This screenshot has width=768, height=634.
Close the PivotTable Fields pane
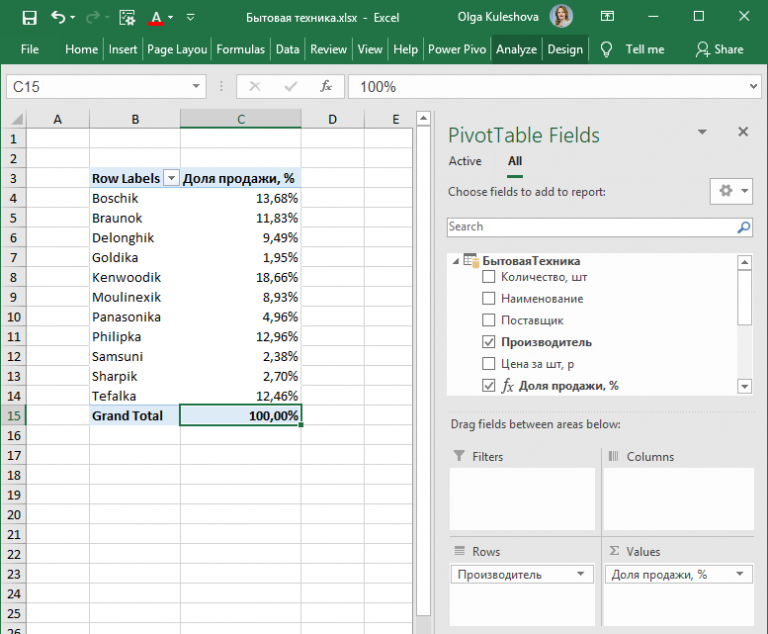pyautogui.click(x=743, y=131)
